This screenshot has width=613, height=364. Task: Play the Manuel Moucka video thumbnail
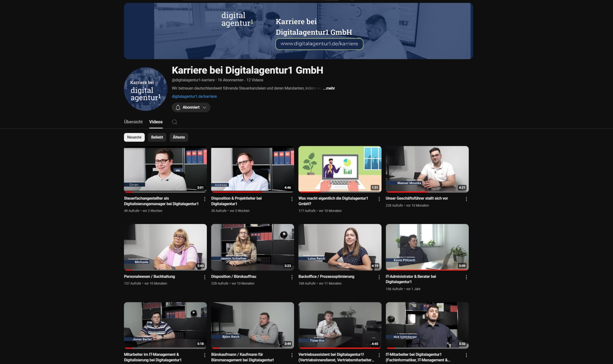pos(427,169)
